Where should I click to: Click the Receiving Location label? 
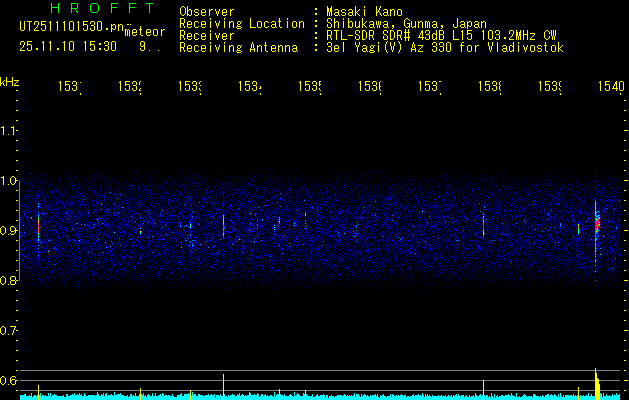click(242, 24)
